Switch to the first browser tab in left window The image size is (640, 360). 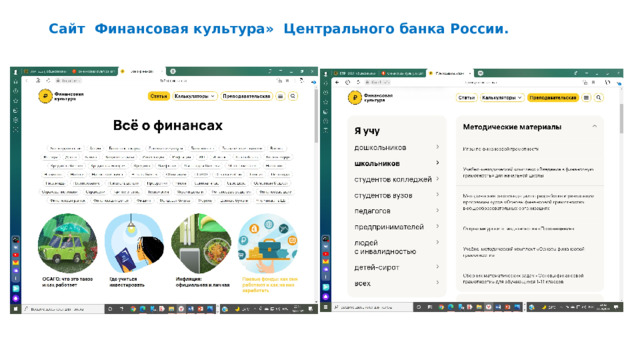tap(46, 71)
